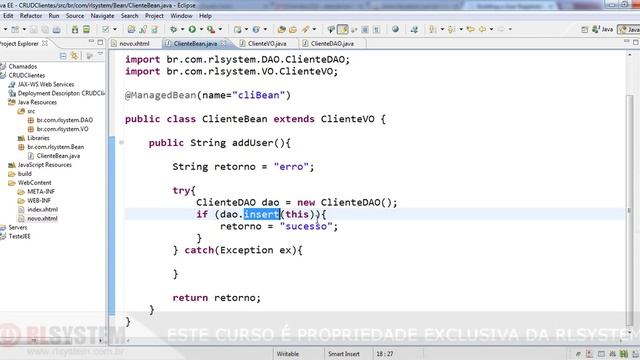Open the Window menu
Image resolution: width=640 pixels, height=360 pixels.
pos(181,16)
